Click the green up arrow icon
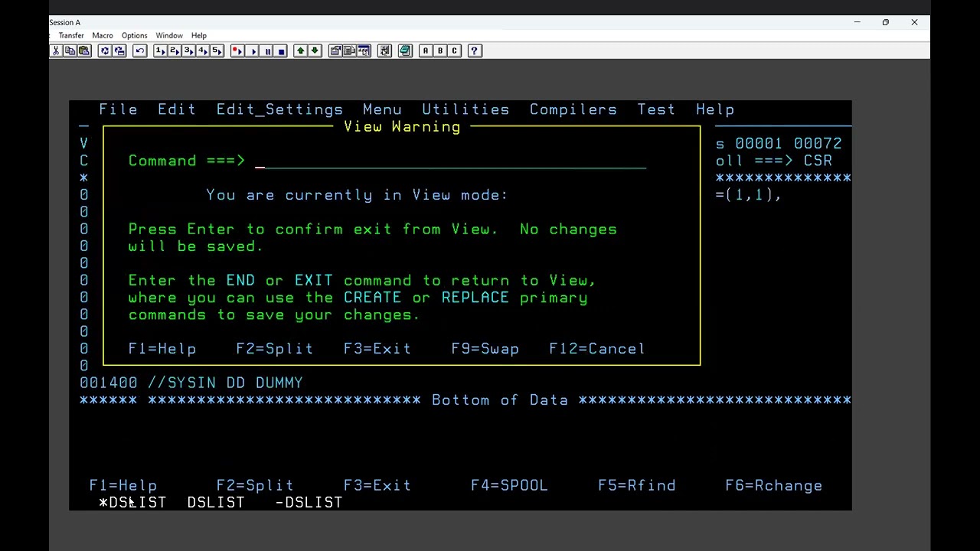Screen dimensions: 980x551 (x=301, y=51)
